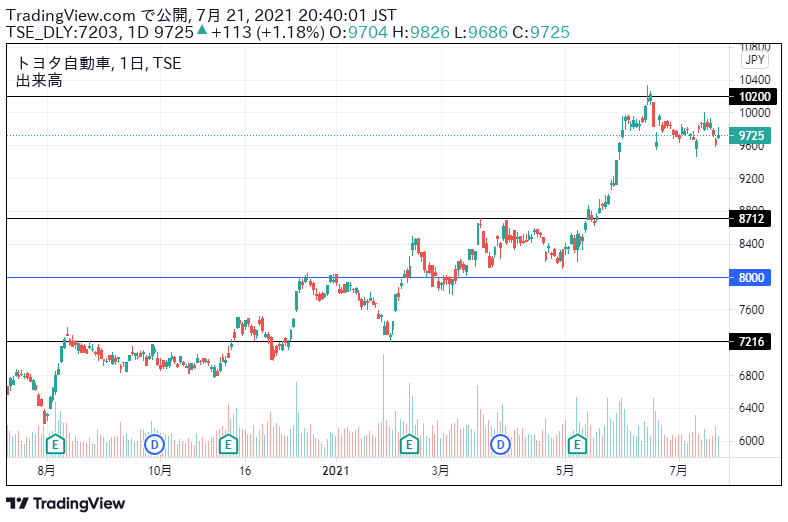Click the TradingView logo at the bottom
This screenshot has height=522, width=788.
65,503
